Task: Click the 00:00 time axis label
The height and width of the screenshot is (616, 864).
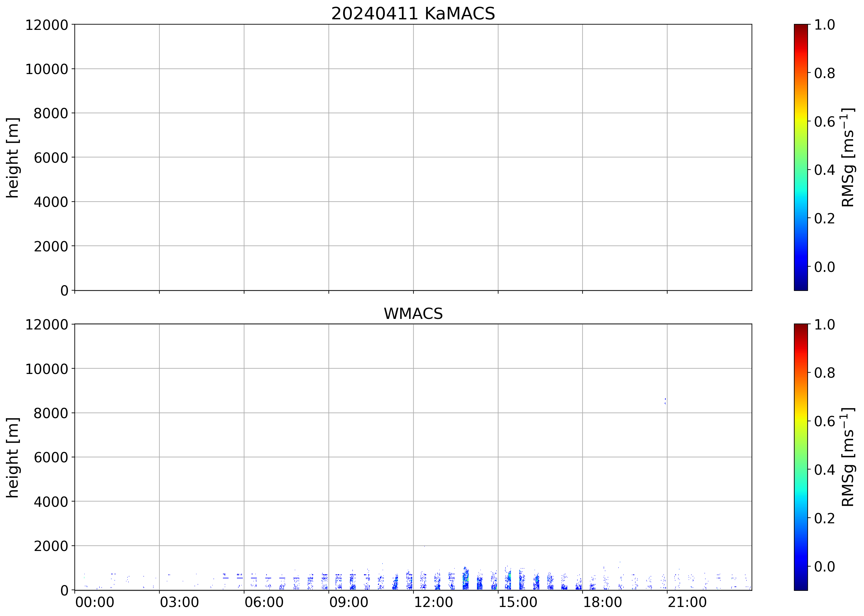Action: pos(95,602)
